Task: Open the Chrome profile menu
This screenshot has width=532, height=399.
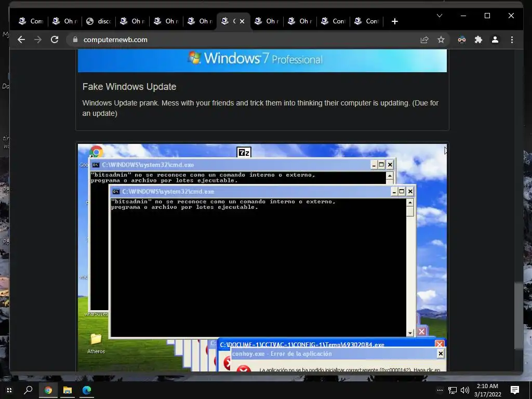Action: click(x=495, y=39)
